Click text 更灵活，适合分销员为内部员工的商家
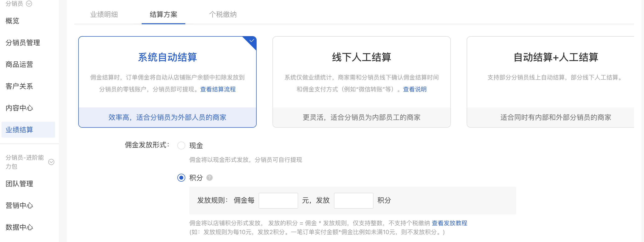Screen dimensions: 644x242 click(361, 117)
